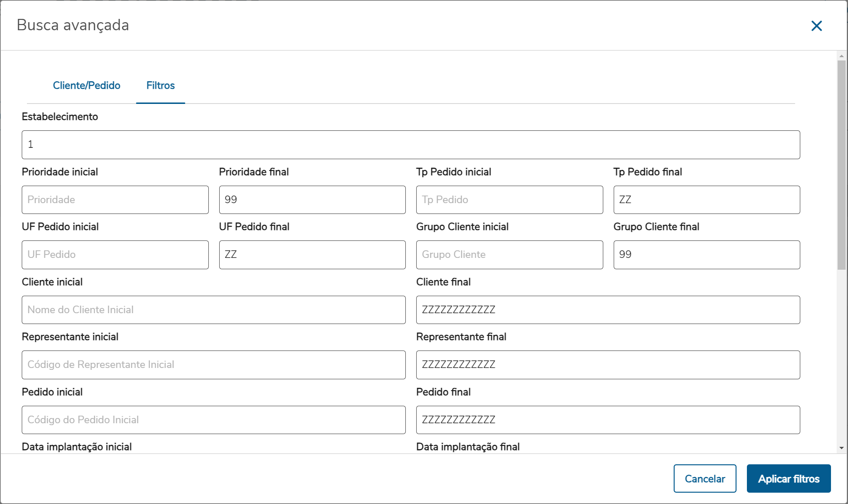Click the Grupo Cliente final field
The image size is (848, 504).
[706, 255]
